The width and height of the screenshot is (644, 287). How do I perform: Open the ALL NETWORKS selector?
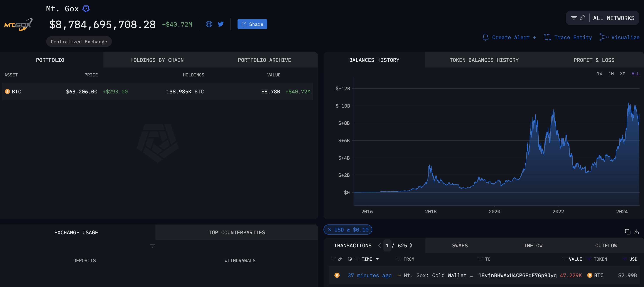[614, 18]
